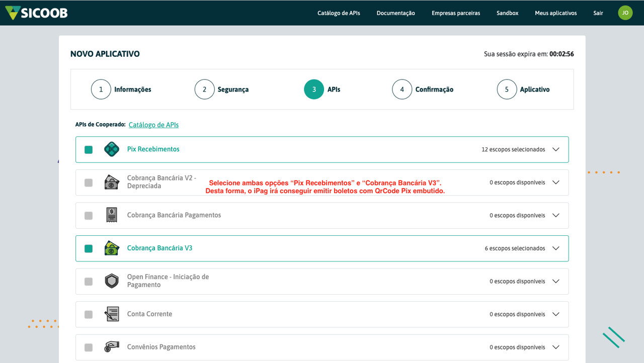Click the Convênios Pagamentos icon
The width and height of the screenshot is (644, 363).
[112, 347]
